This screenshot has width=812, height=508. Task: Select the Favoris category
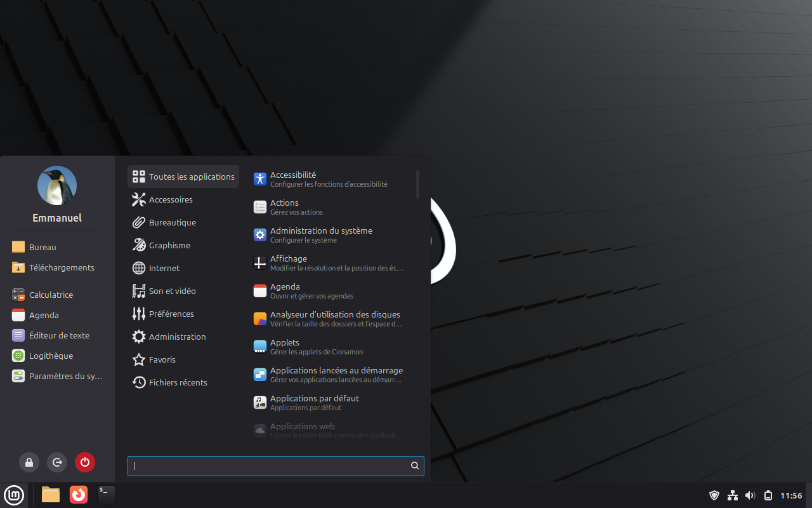[x=183, y=359]
